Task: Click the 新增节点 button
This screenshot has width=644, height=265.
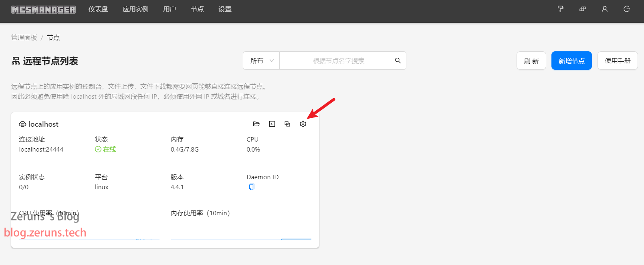Action: click(x=571, y=61)
